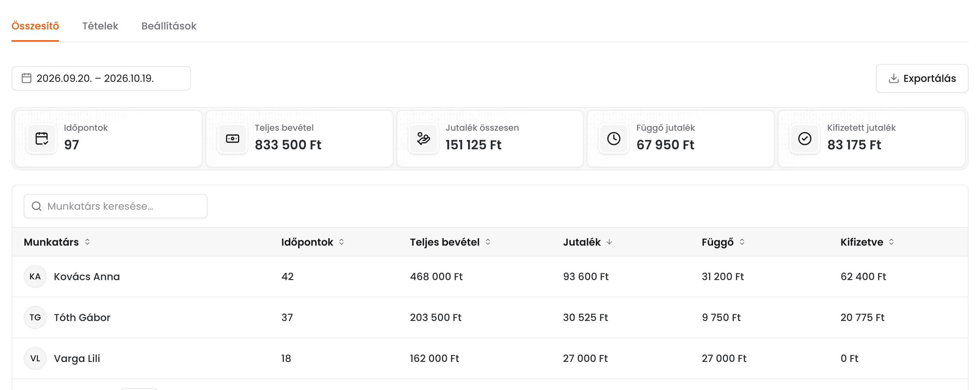Select the name Kovács Anna

[87, 277]
